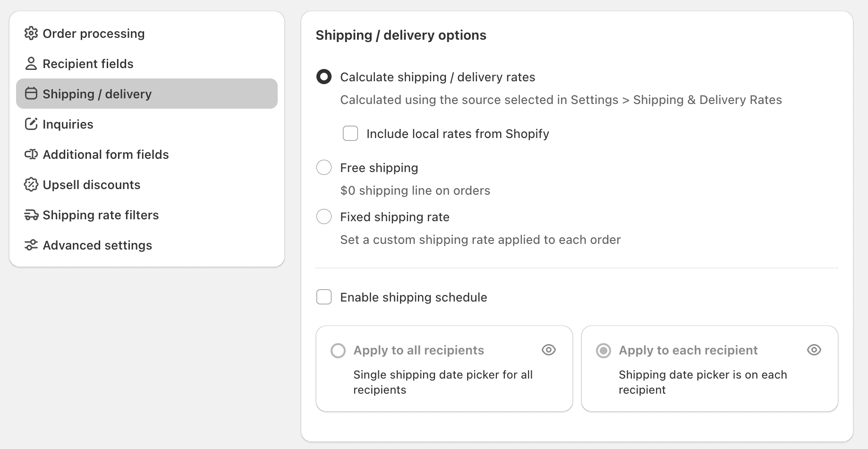Click the Additional form fields icon
868x449 pixels.
pyautogui.click(x=31, y=155)
